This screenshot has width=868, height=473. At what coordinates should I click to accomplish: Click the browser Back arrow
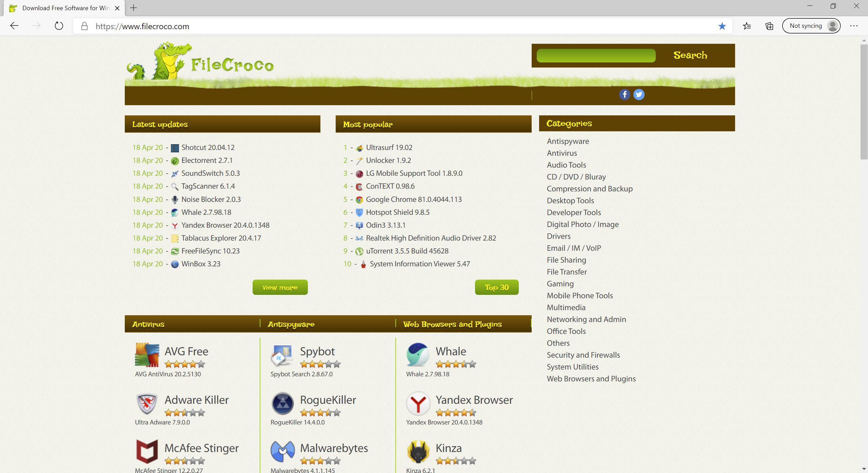(x=14, y=26)
